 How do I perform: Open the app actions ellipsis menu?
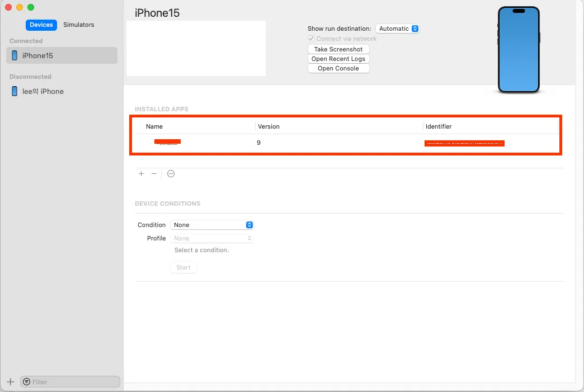pyautogui.click(x=171, y=174)
